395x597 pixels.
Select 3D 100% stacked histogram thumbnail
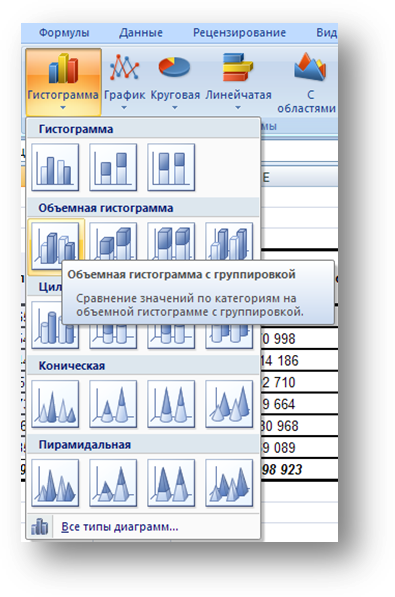[x=171, y=241]
